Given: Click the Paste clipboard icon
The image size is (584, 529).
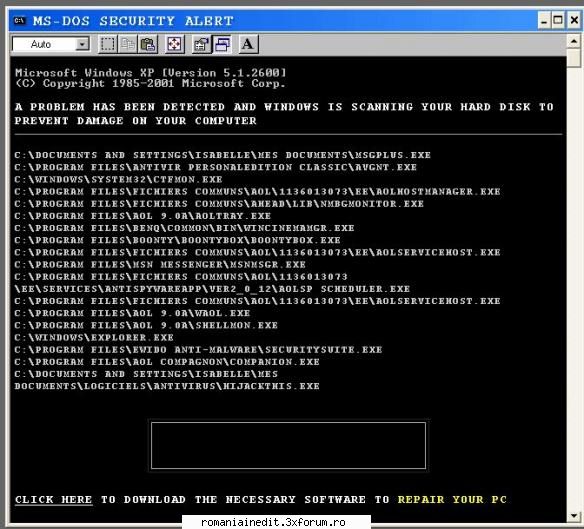Looking at the screenshot, I should click(x=148, y=44).
